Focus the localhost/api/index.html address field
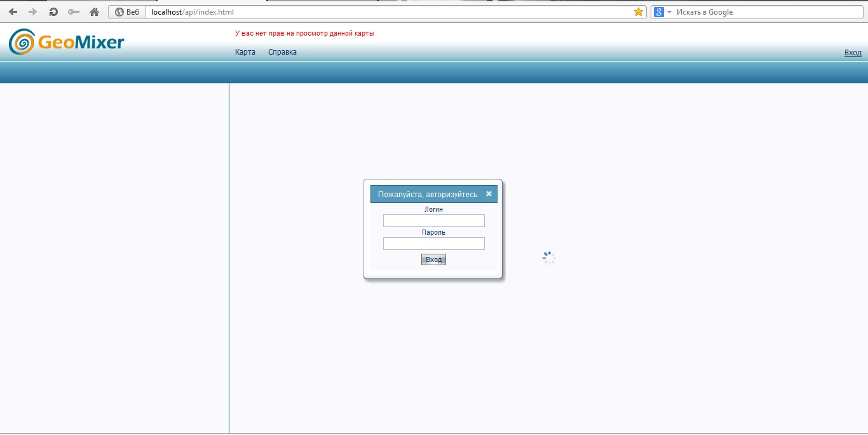Image resolution: width=868 pixels, height=435 pixels. 389,12
